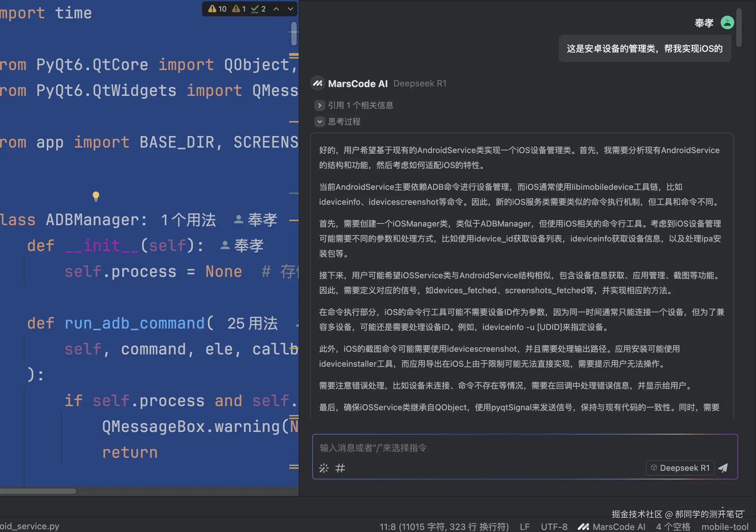Click the # context reference icon

(341, 468)
